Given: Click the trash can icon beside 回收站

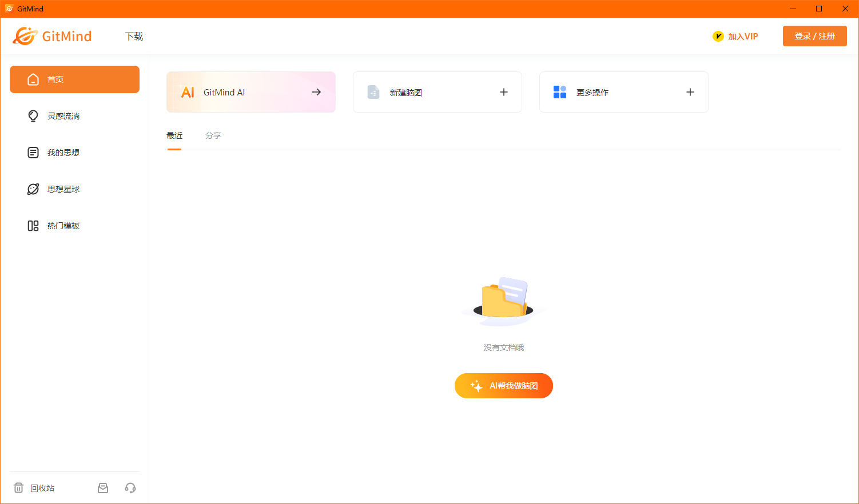Looking at the screenshot, I should point(19,488).
